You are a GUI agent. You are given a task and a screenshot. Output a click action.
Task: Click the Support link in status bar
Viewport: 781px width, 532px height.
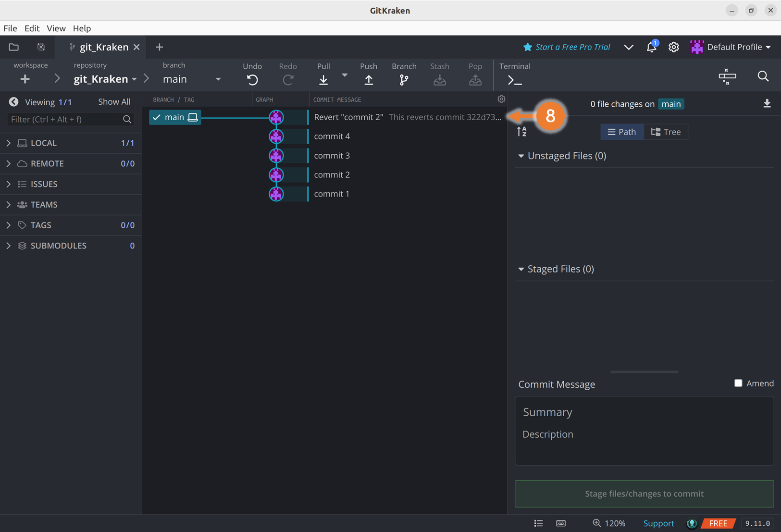pyautogui.click(x=658, y=523)
